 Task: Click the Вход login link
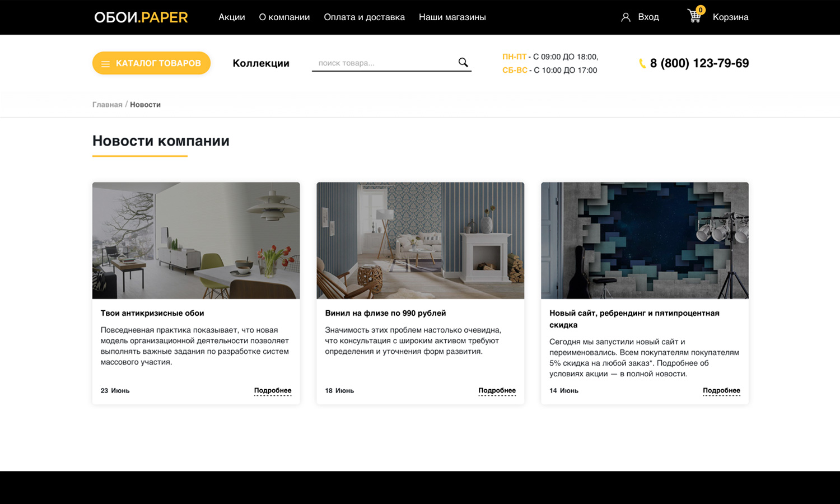tap(648, 17)
